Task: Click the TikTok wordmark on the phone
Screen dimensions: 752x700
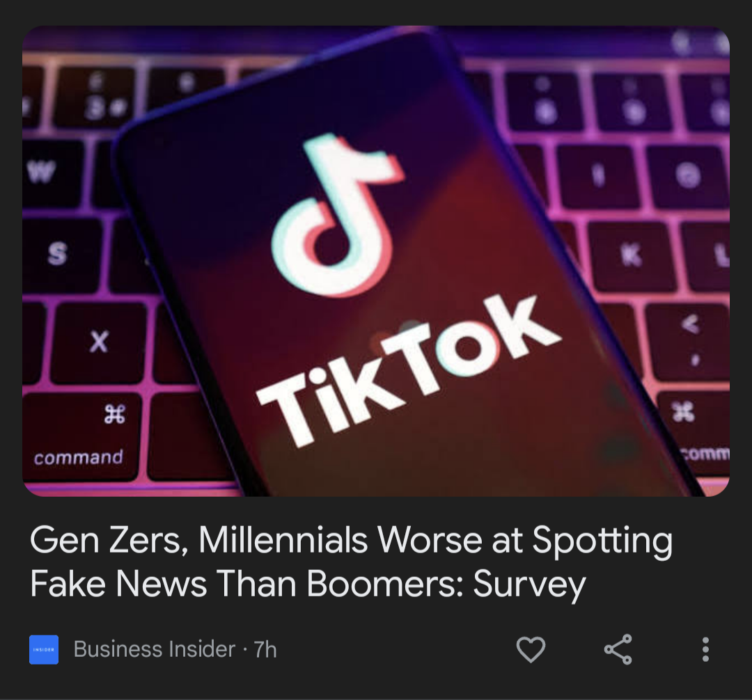Action: click(407, 372)
